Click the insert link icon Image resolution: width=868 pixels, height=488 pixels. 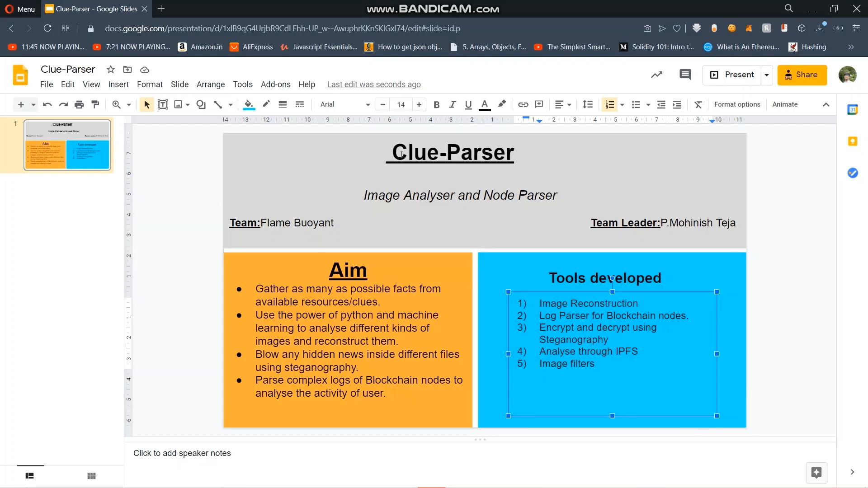523,104
